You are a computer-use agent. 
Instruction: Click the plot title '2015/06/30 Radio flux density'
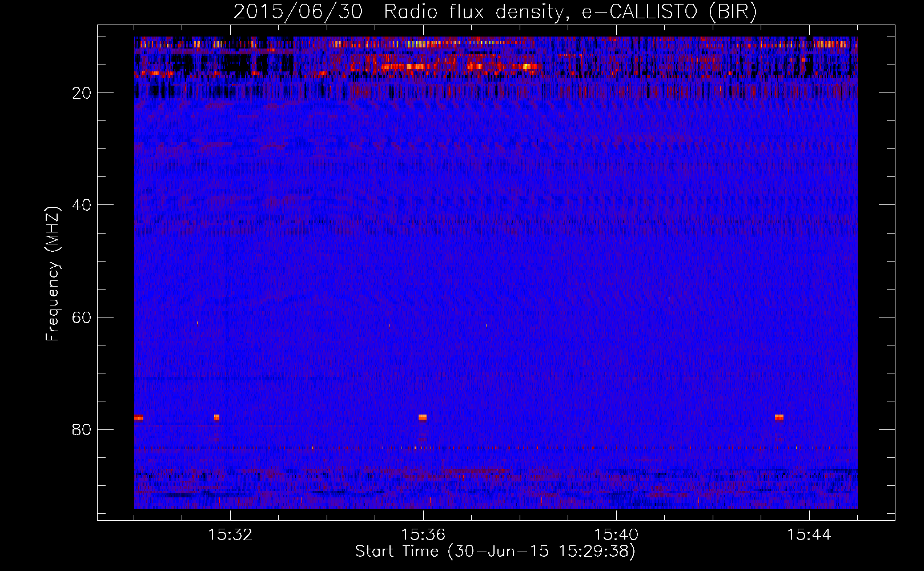(399, 12)
